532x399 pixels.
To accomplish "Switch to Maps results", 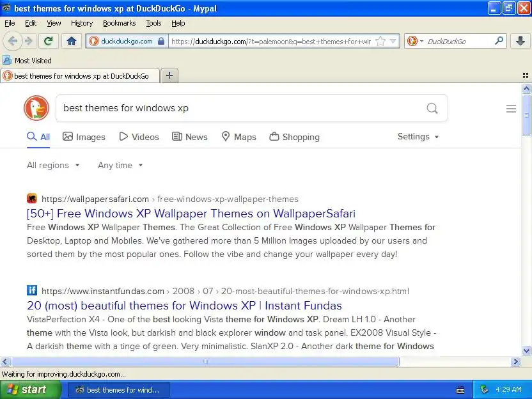I will point(239,137).
